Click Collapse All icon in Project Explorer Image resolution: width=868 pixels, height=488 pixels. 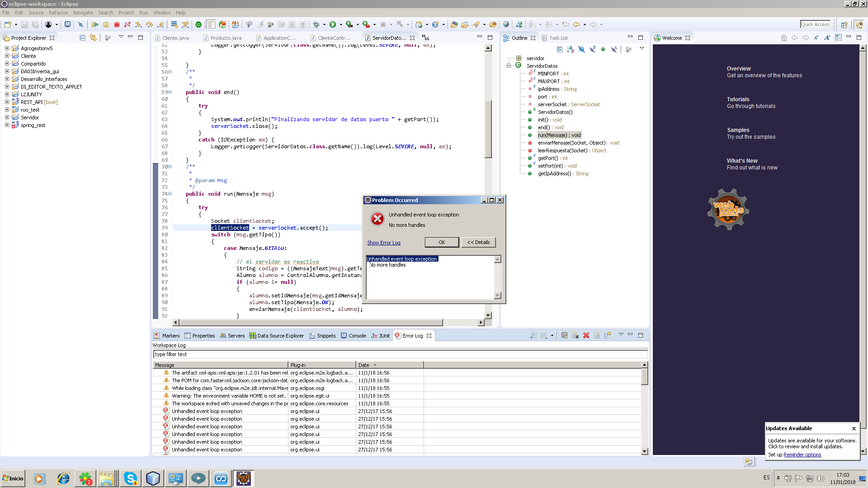[82, 38]
